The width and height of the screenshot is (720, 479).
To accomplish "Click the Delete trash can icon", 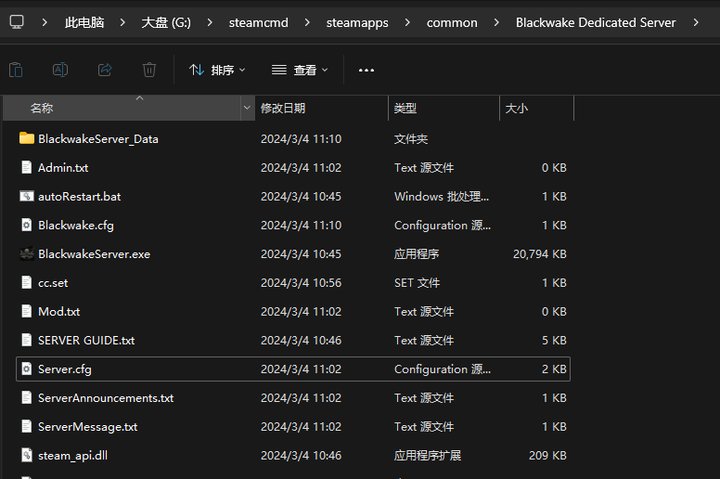I will tap(149, 70).
